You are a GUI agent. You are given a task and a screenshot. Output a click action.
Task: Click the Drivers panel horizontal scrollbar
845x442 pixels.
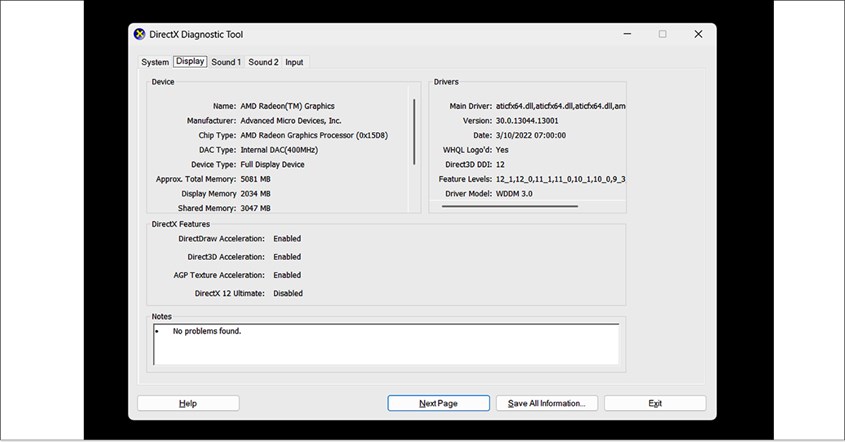point(510,206)
